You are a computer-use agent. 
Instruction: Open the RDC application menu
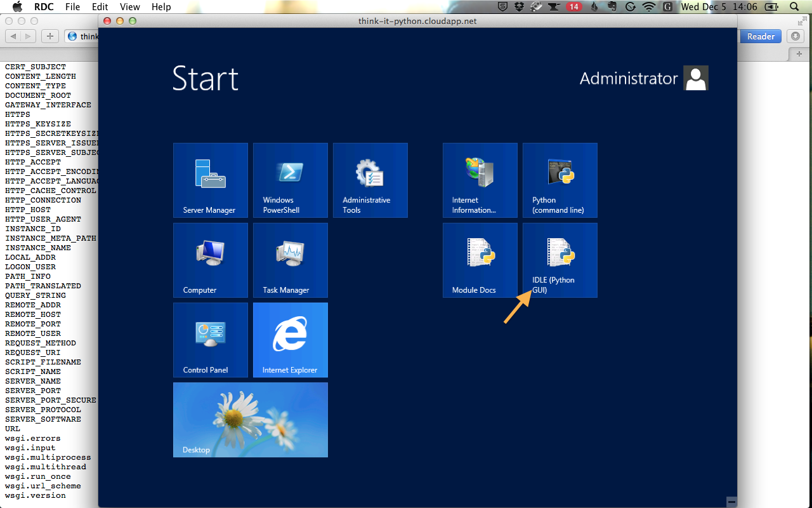(x=44, y=7)
